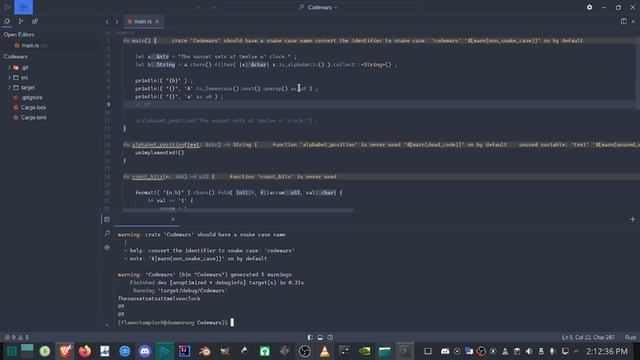Click the count_bits function name
Screen dimensions: 640x360
click(147, 177)
